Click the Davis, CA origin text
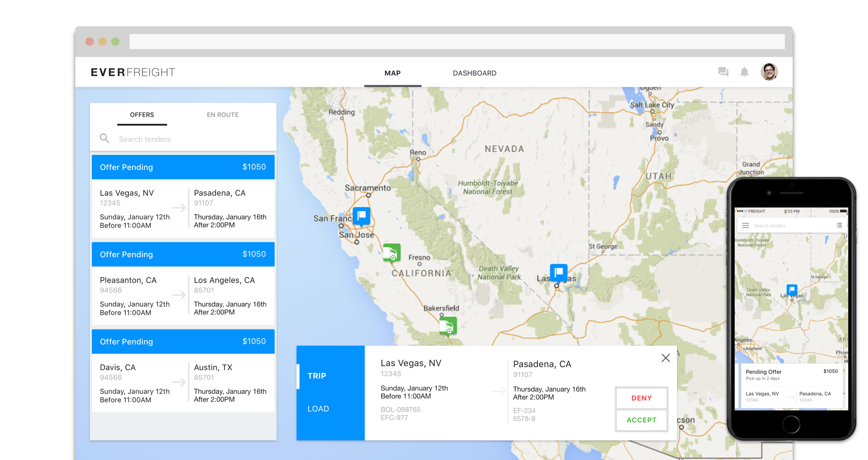The height and width of the screenshot is (460, 868). point(118,368)
